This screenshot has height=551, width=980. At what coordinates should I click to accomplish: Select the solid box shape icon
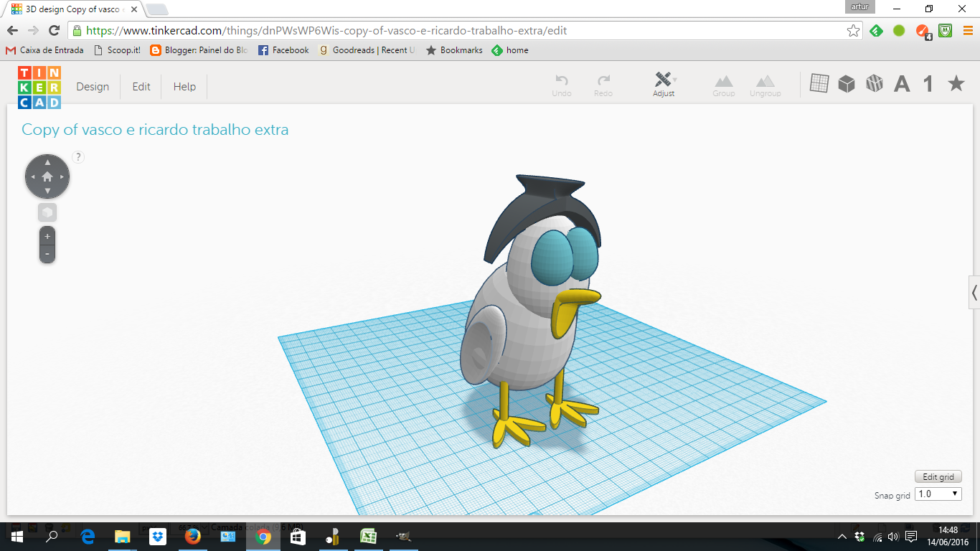847,84
